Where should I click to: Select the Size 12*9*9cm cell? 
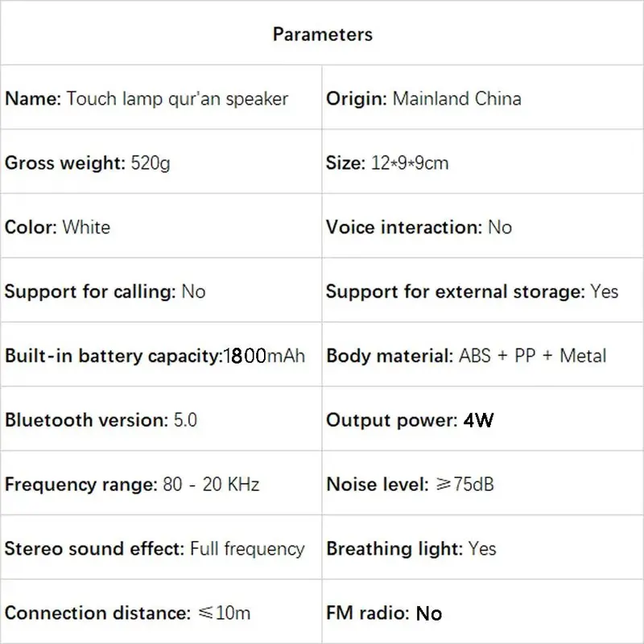[x=387, y=163]
